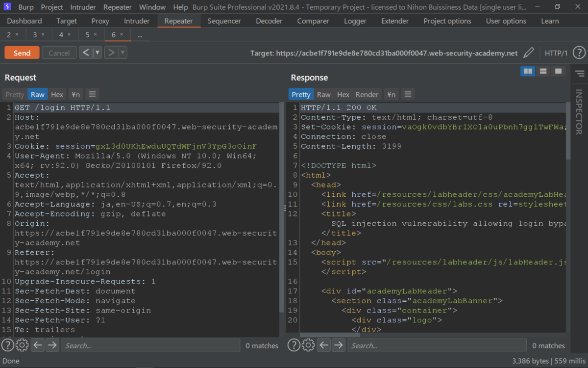The width and height of the screenshot is (588, 368).
Task: Expand the INSPECTOR side panel label
Action: [x=579, y=112]
